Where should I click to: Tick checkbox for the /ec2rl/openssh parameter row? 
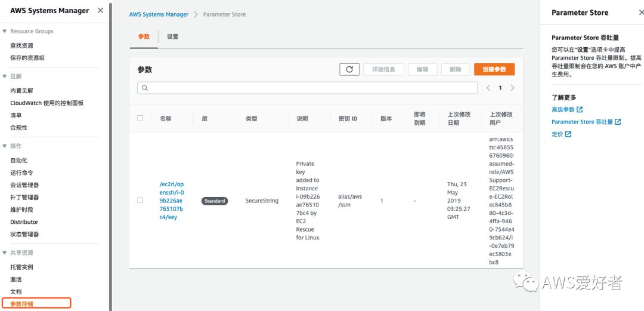pos(140,201)
